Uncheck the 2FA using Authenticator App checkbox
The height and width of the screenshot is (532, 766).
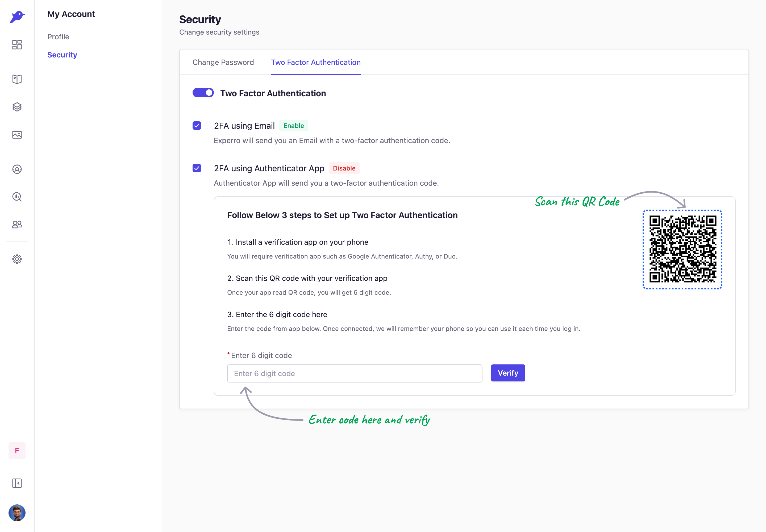(x=197, y=168)
